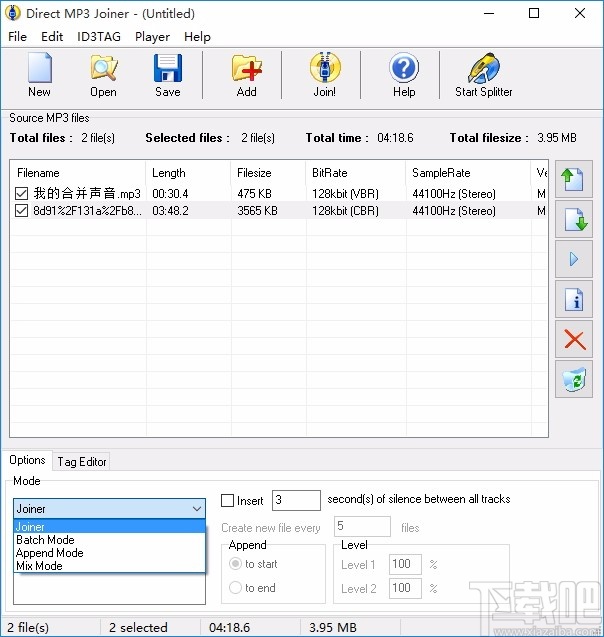Image resolution: width=604 pixels, height=637 pixels.
Task: Click the Level 2 percent field
Action: tap(405, 588)
